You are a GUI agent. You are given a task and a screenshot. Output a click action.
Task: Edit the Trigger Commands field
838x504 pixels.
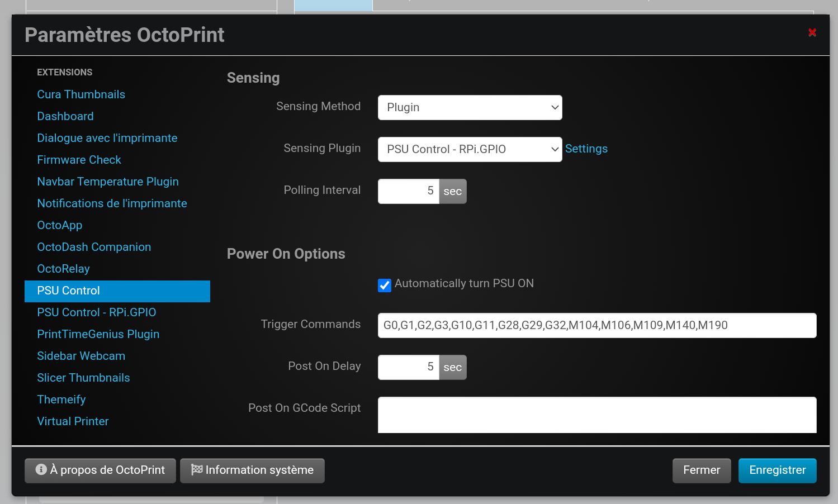tap(597, 325)
